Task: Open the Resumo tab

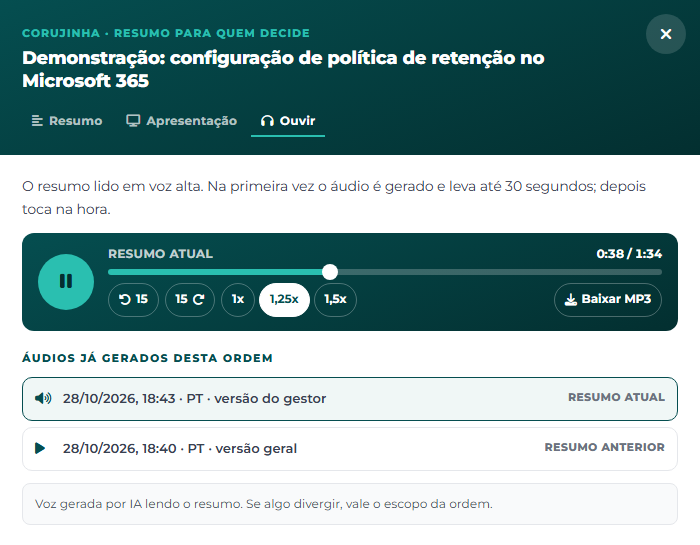Action: pos(67,121)
